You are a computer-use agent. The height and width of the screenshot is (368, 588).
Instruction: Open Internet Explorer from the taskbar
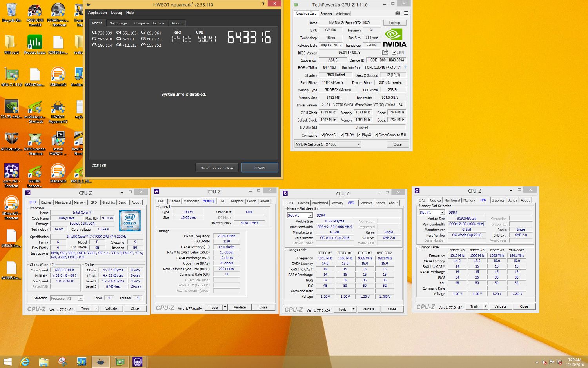pos(25,362)
